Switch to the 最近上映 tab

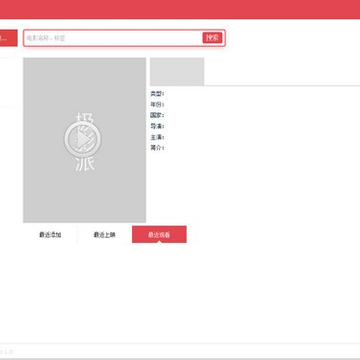tap(104, 235)
